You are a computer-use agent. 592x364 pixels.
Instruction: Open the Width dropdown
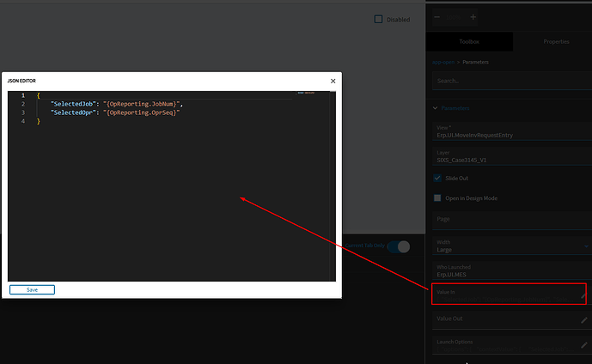512,246
